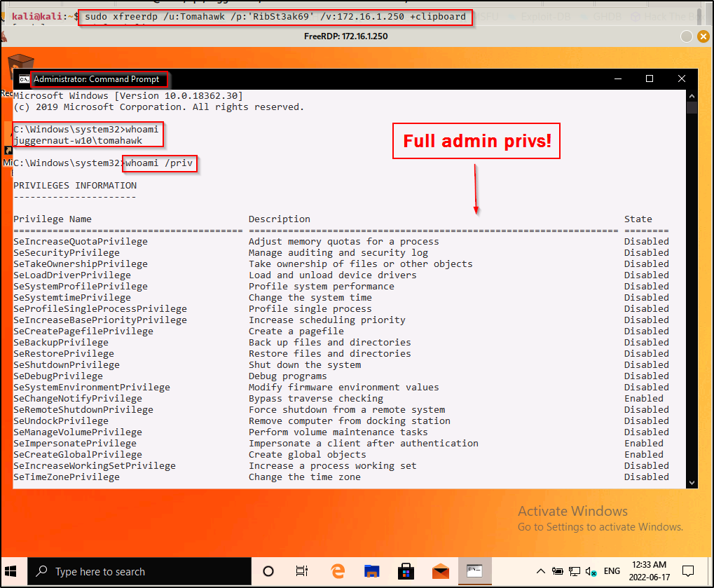
Task: Open the Action Center notification icon
Action: coord(687,571)
